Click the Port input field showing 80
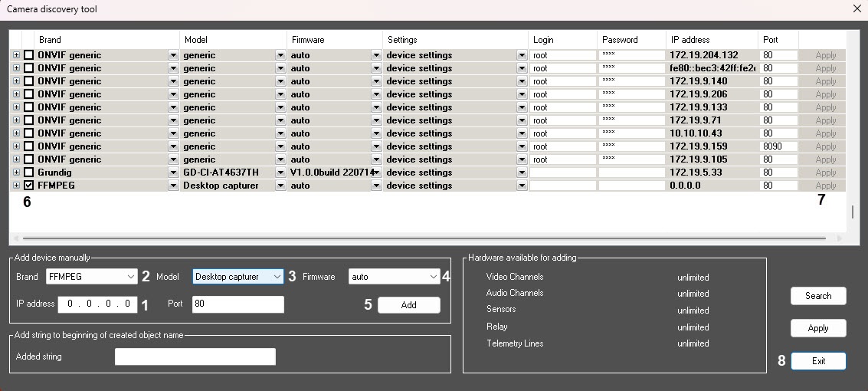This screenshot has width=868, height=391. pyautogui.click(x=237, y=304)
